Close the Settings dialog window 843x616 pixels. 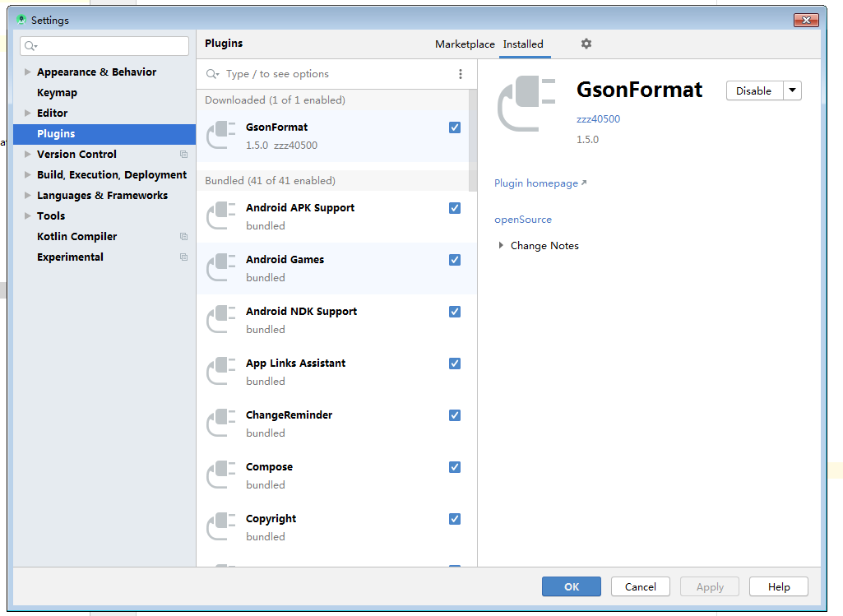coord(806,20)
